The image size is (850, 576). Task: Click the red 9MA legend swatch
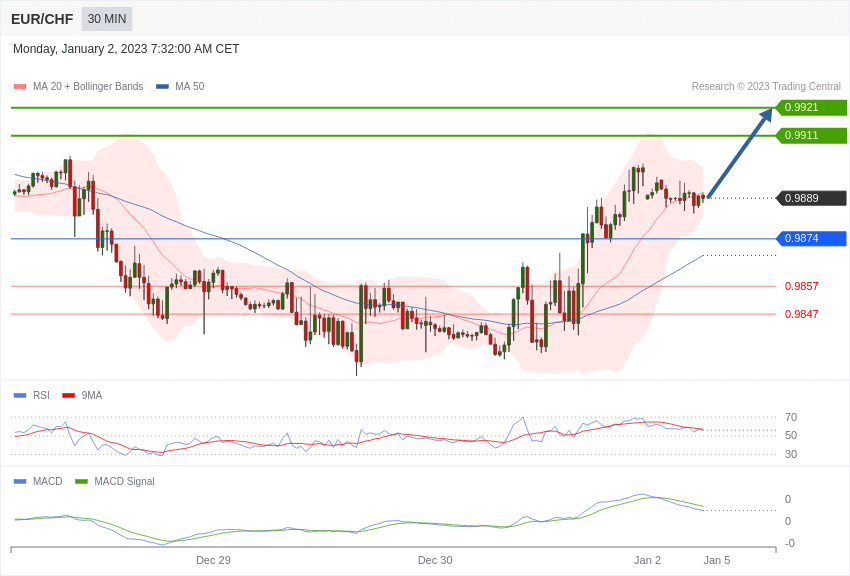[x=69, y=396]
